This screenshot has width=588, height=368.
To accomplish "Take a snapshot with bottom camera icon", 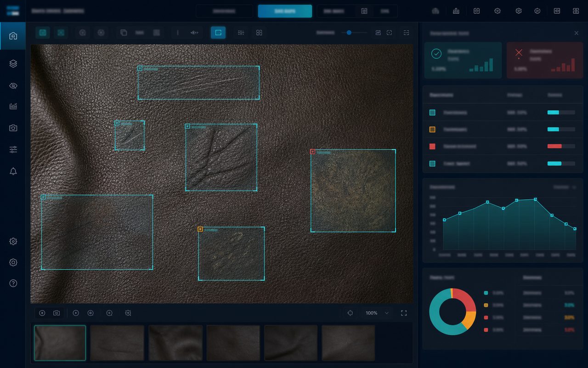I will [x=57, y=313].
